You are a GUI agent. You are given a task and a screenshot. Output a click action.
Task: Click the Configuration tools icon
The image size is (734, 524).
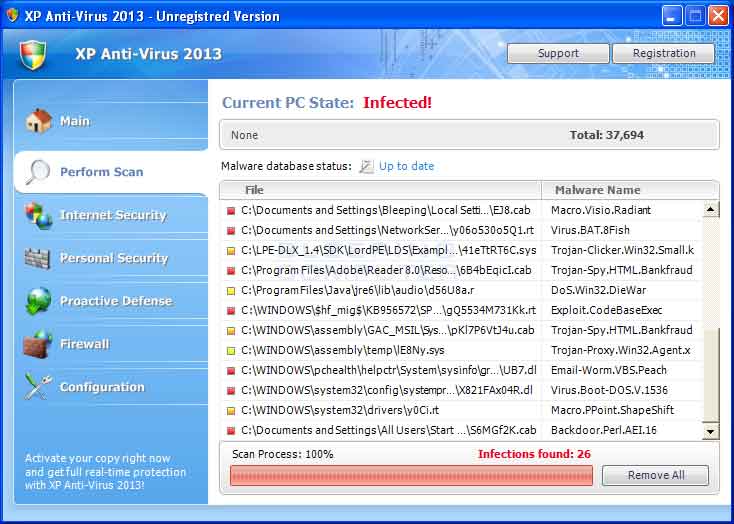[37, 387]
